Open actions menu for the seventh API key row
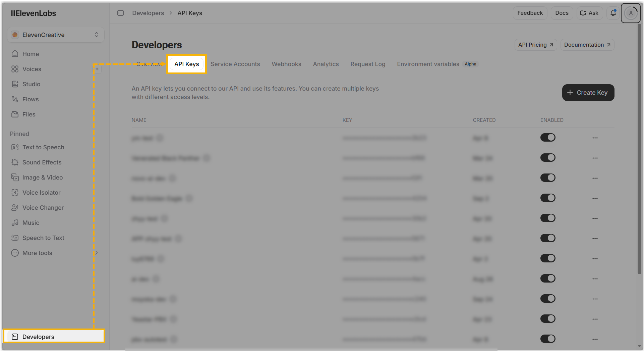 tap(595, 258)
